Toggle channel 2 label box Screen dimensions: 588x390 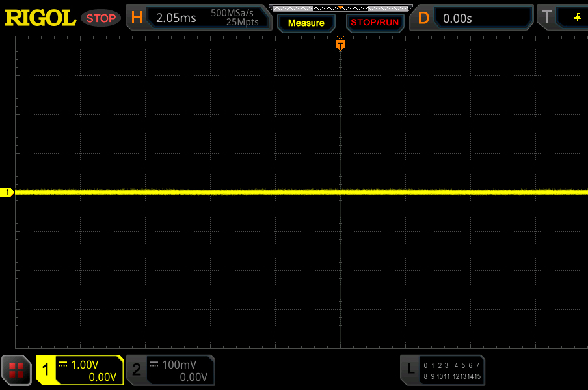(137, 370)
